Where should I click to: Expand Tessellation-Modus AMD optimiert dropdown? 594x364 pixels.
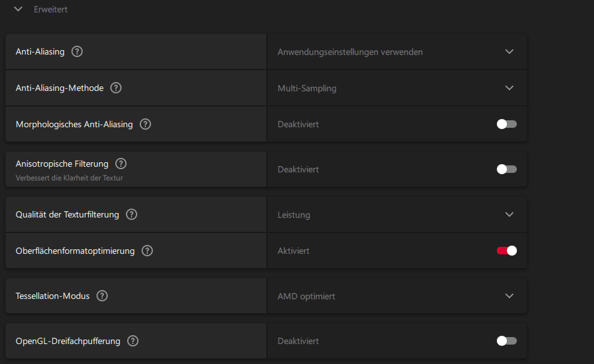tap(509, 296)
